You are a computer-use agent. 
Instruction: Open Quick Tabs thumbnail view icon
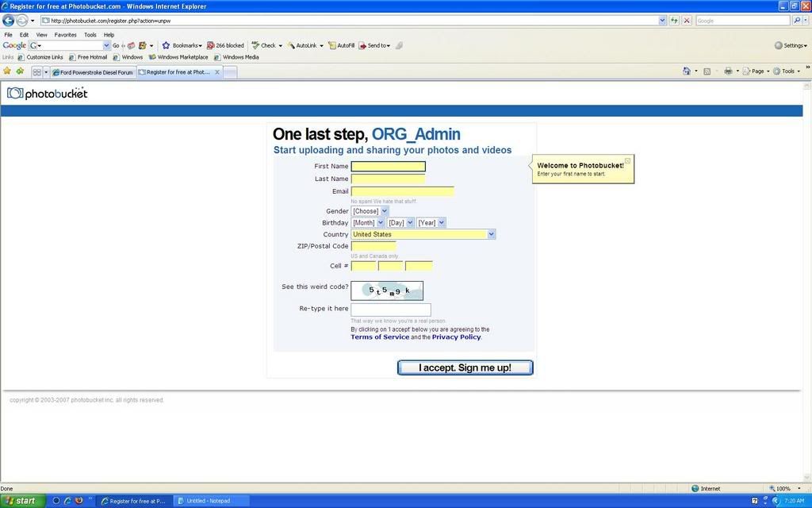[36, 72]
